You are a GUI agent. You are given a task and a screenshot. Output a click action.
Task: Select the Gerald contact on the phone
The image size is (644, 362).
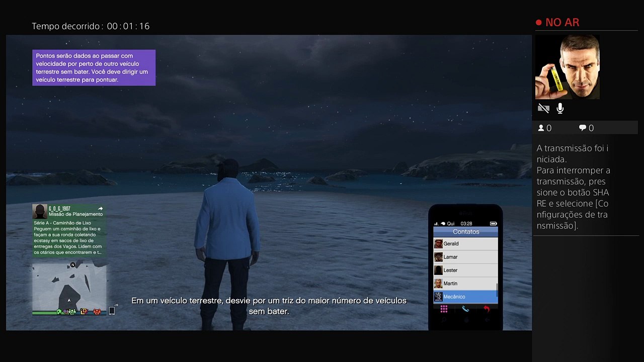pyautogui.click(x=465, y=243)
